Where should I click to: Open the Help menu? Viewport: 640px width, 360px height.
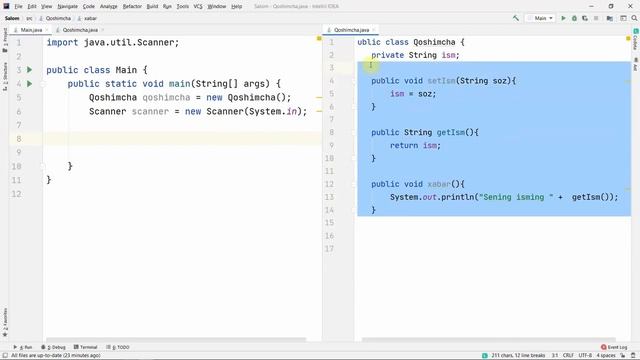pyautogui.click(x=236, y=7)
